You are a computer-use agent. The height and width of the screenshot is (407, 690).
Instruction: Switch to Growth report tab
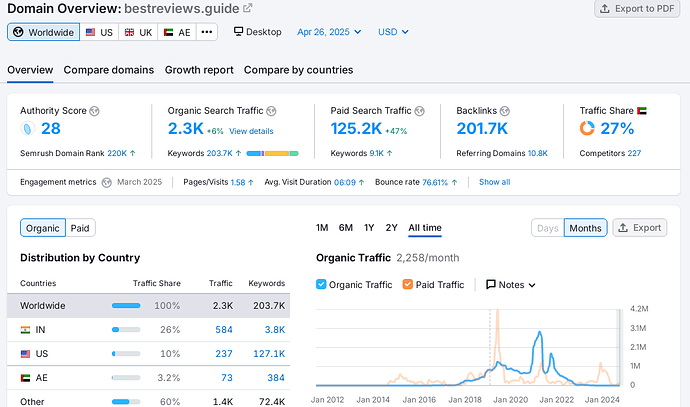coord(199,70)
